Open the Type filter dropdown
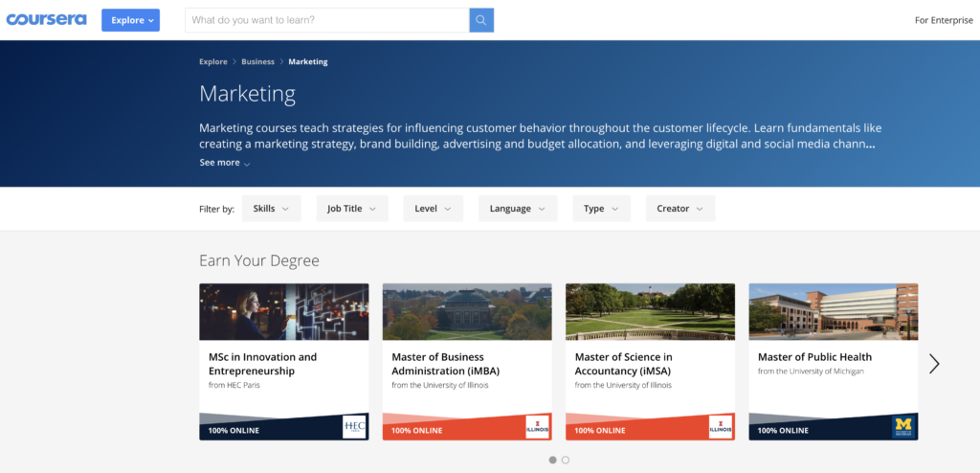Screen dimensions: 980x473 [601, 209]
